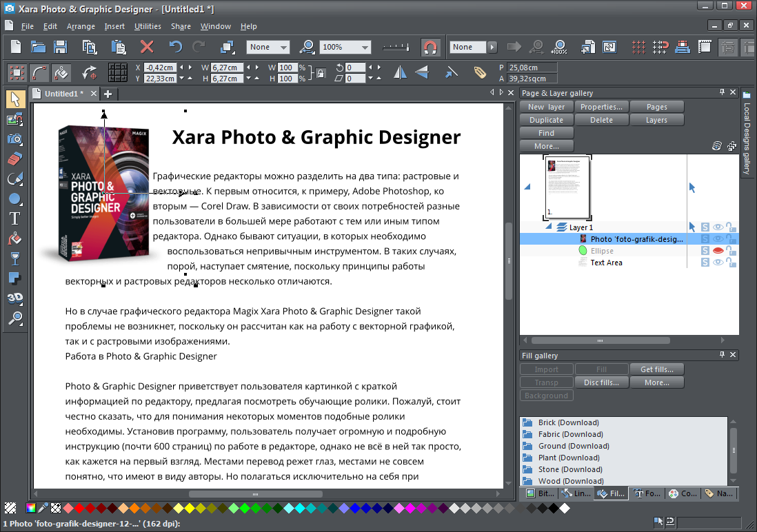Open a file with folder icon
This screenshot has height=532, width=757.
(x=38, y=47)
